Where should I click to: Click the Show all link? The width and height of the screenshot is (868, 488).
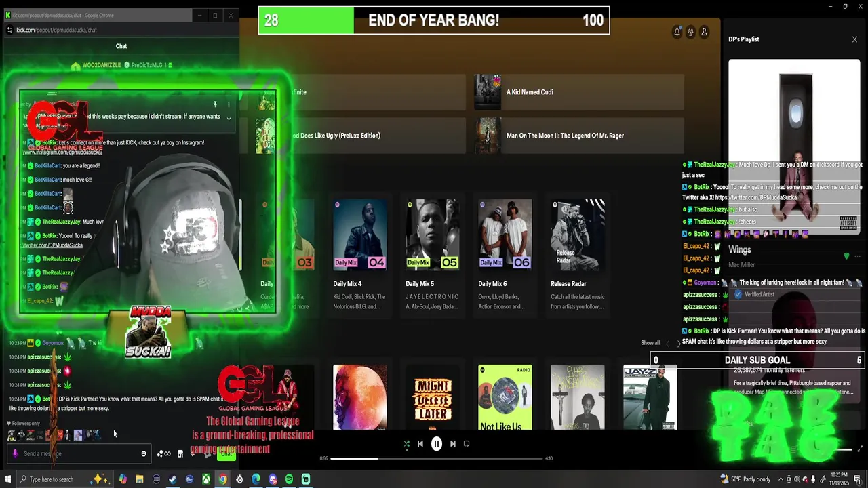coord(650,343)
